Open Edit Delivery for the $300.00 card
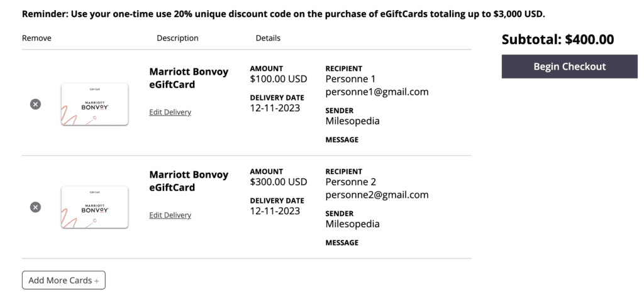This screenshot has height=299, width=644. coord(170,215)
